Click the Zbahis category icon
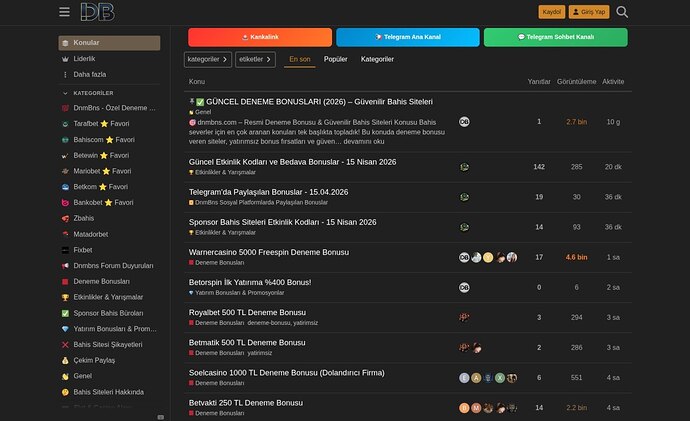 click(65, 218)
